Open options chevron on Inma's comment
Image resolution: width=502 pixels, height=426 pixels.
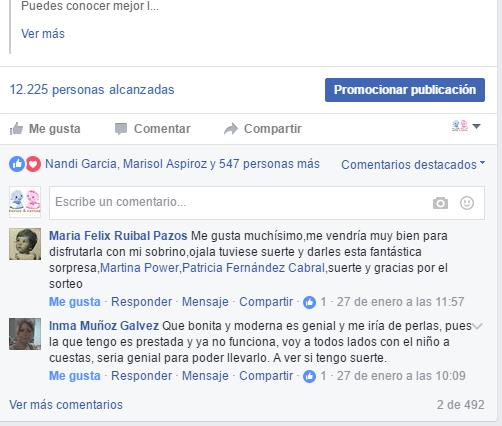point(478,326)
